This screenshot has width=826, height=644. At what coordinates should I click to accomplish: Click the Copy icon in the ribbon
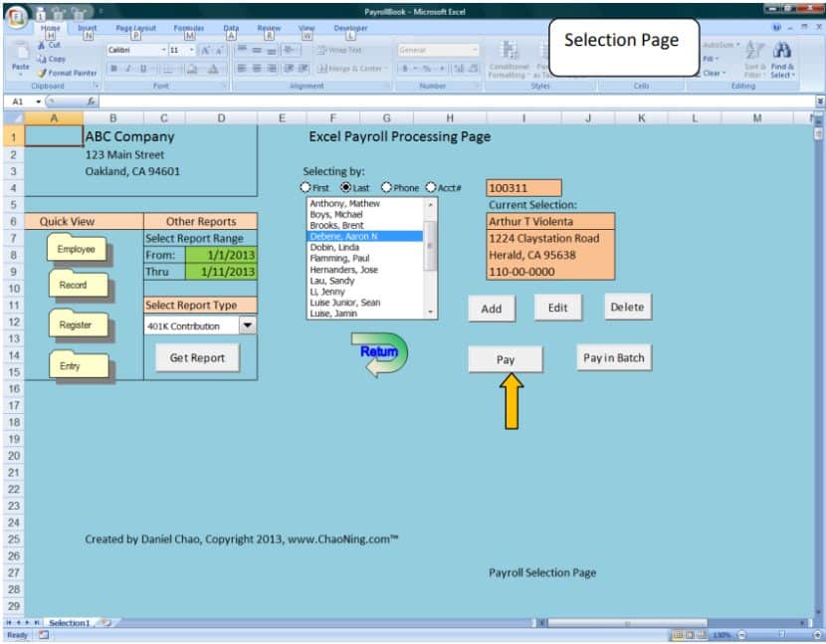[x=43, y=59]
